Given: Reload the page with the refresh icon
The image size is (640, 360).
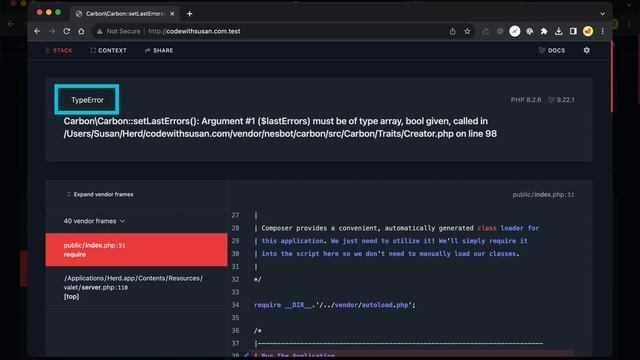Looking at the screenshot, I should coord(67,31).
